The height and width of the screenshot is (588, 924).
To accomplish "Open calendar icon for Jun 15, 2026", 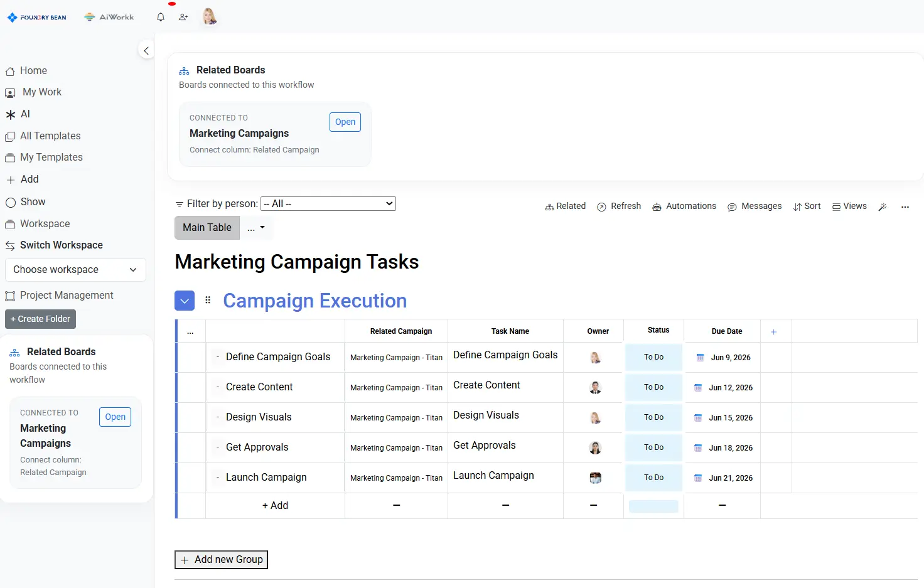I will click(697, 418).
